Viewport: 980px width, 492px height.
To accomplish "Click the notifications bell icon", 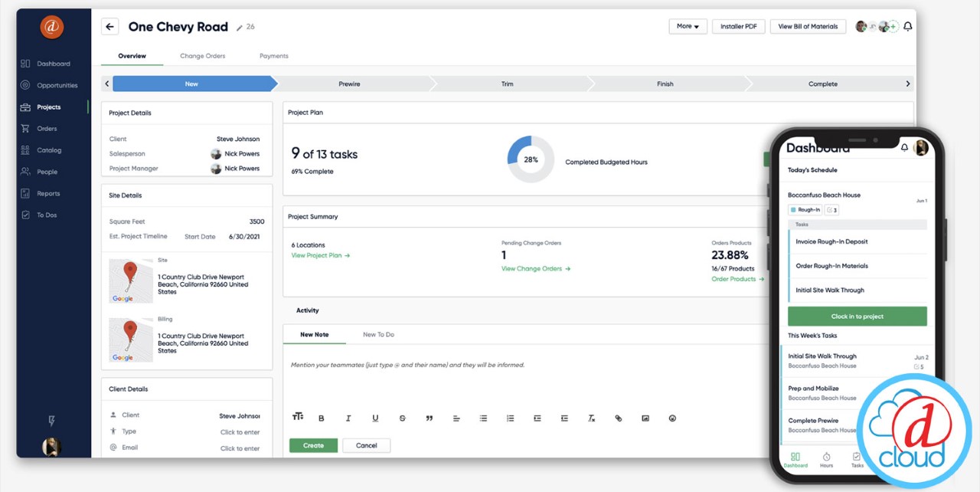I will click(907, 26).
